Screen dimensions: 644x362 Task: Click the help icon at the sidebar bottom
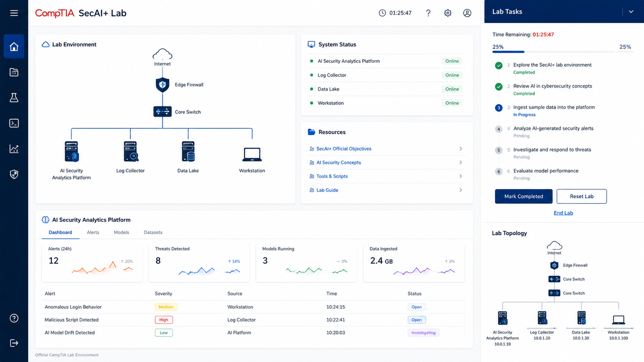[14, 318]
